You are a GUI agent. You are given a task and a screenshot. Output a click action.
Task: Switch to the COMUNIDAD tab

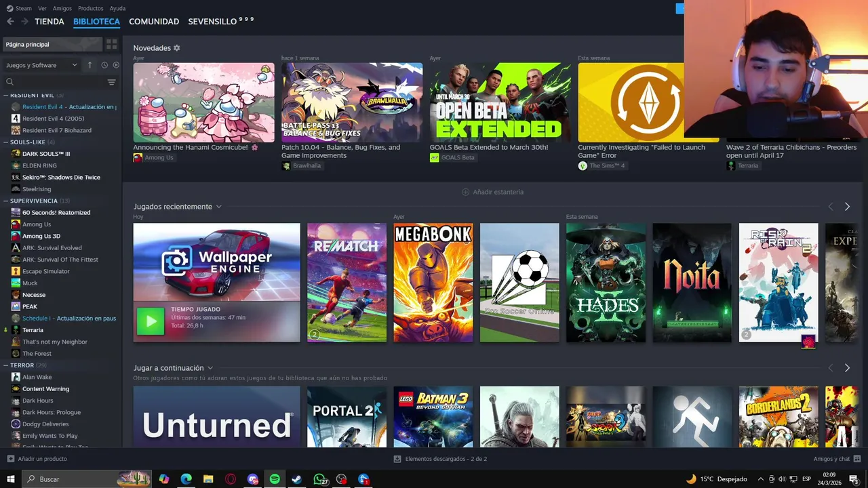coord(154,22)
